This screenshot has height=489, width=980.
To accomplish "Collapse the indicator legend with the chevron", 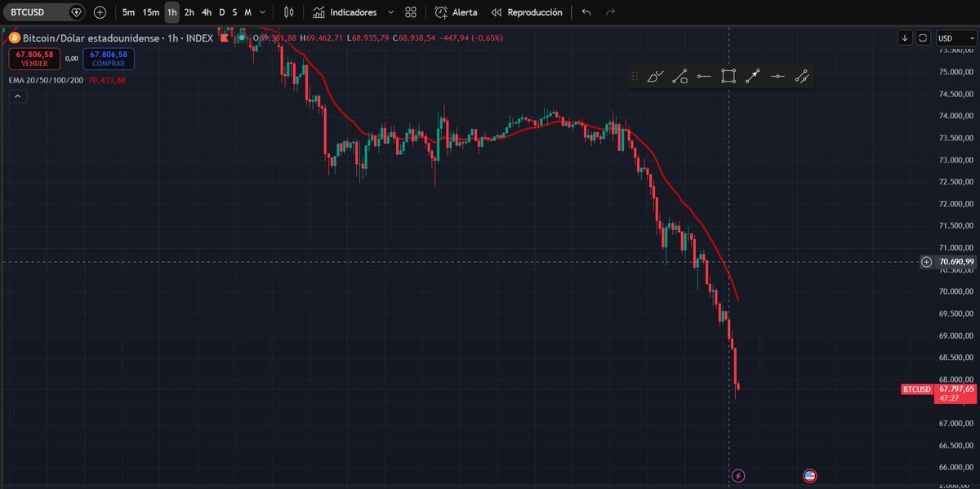I will click(x=19, y=96).
